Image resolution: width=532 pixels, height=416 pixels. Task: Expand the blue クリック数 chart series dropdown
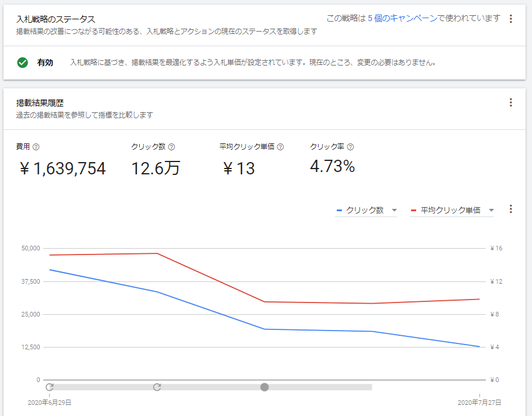click(394, 211)
